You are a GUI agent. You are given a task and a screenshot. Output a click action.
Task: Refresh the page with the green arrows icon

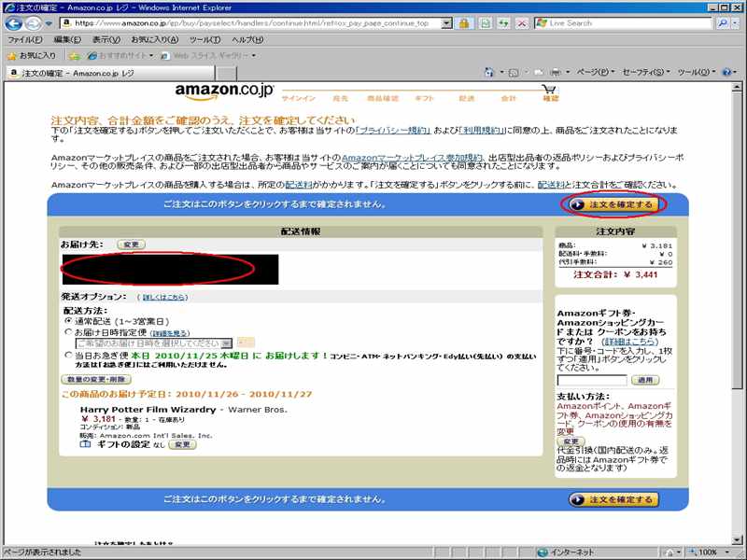(503, 23)
